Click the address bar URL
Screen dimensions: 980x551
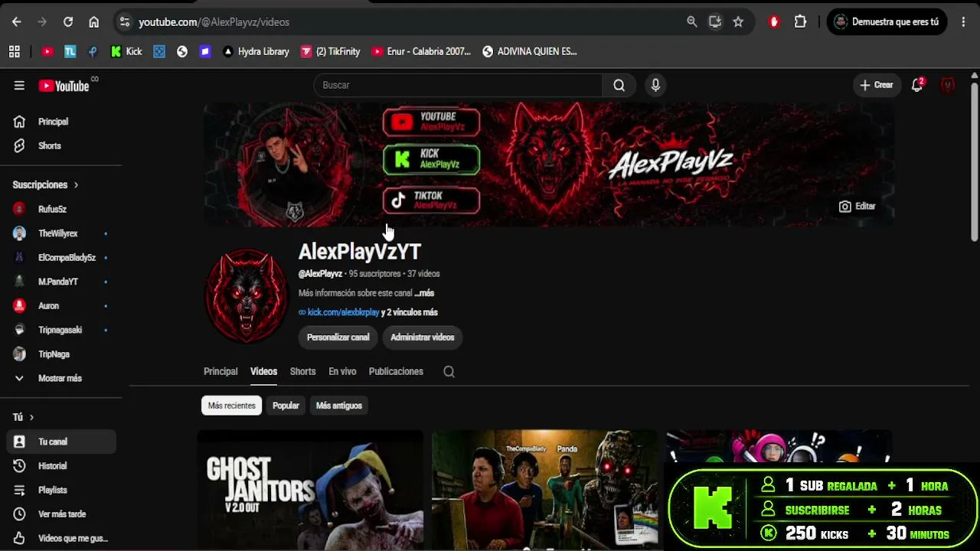point(214,22)
